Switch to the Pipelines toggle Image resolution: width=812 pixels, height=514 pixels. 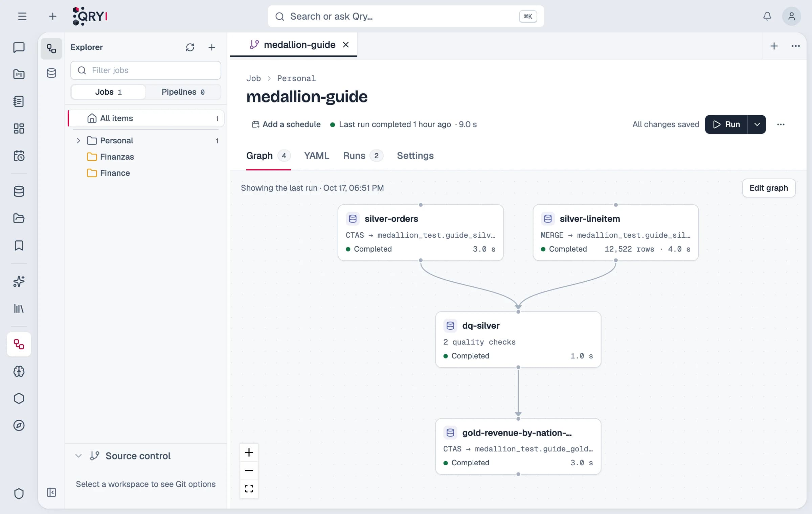click(183, 92)
